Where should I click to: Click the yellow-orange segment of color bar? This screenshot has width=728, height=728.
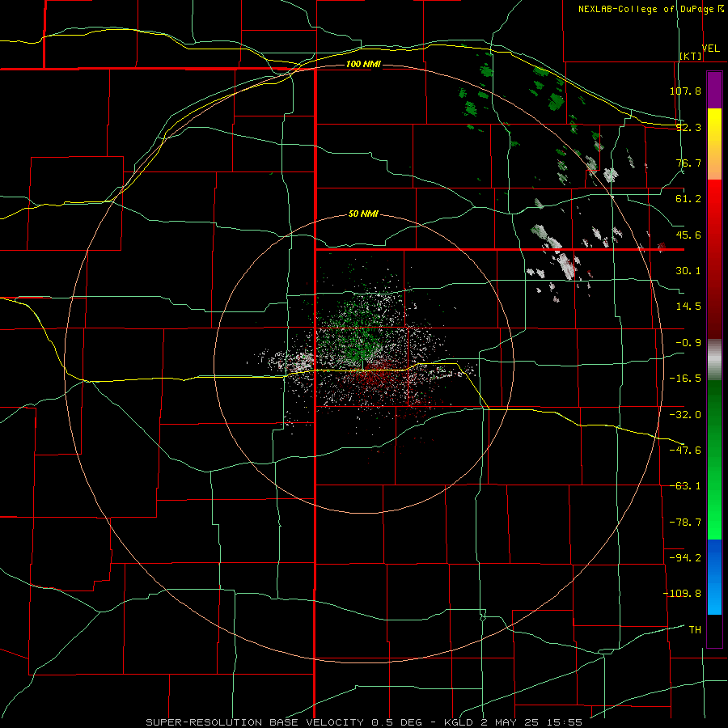(x=714, y=144)
